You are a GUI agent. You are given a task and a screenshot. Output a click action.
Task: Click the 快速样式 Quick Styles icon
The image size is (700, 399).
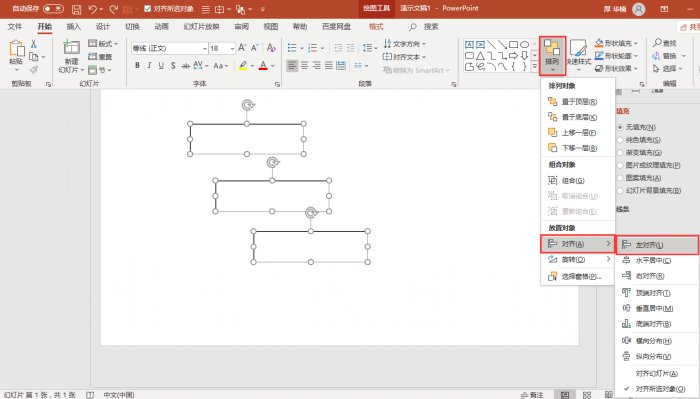pyautogui.click(x=579, y=55)
